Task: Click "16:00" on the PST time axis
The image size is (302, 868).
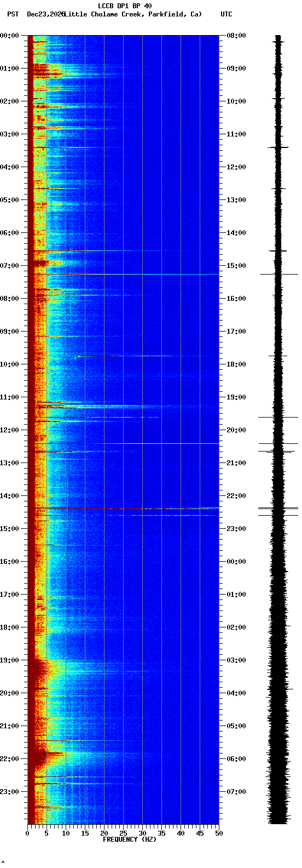Action: 10,562
